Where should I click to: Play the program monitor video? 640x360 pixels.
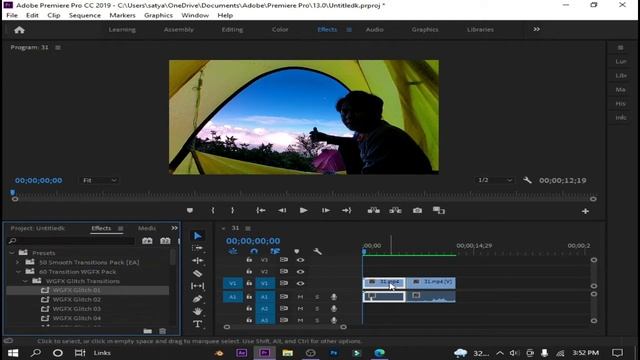pos(303,211)
